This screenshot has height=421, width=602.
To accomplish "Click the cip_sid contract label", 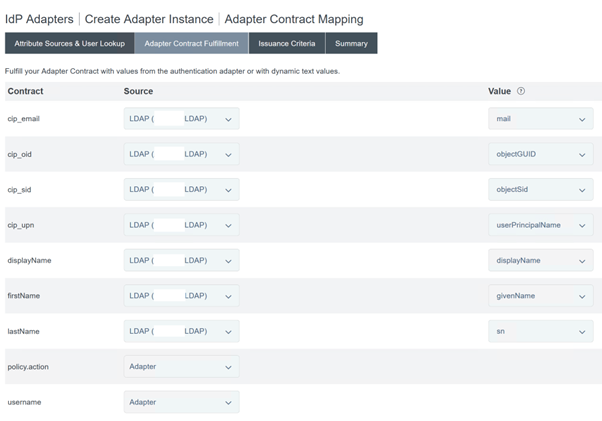I will pos(19,190).
